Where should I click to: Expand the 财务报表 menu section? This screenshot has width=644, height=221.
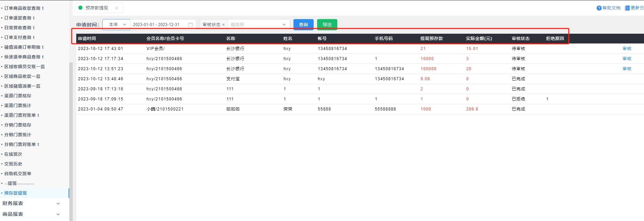pos(31,203)
